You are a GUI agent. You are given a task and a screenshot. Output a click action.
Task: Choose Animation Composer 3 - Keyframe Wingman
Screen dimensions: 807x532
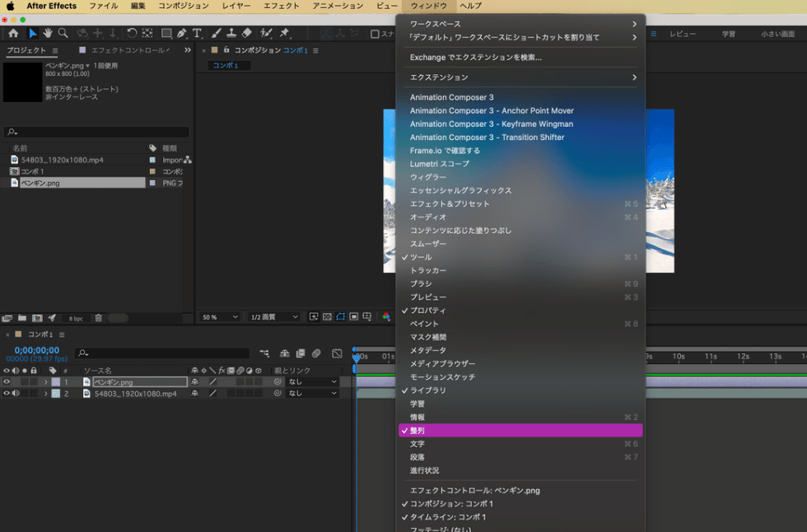click(520, 124)
